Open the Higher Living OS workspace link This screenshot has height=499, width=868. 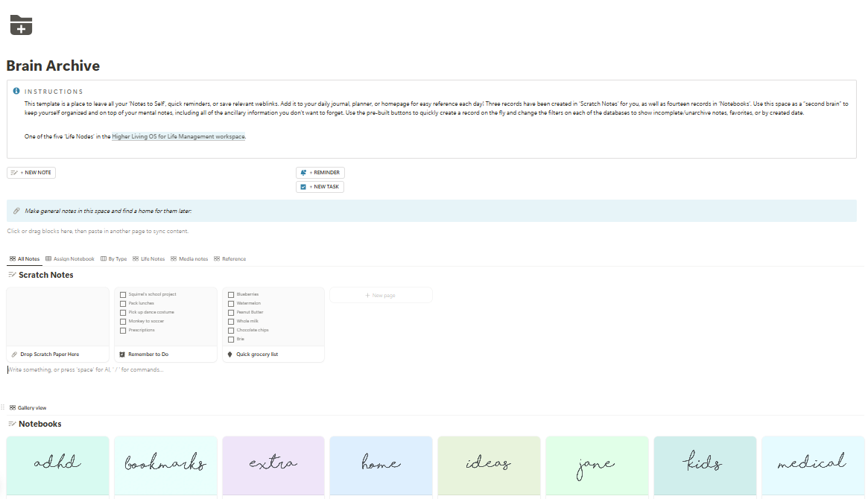click(x=178, y=136)
